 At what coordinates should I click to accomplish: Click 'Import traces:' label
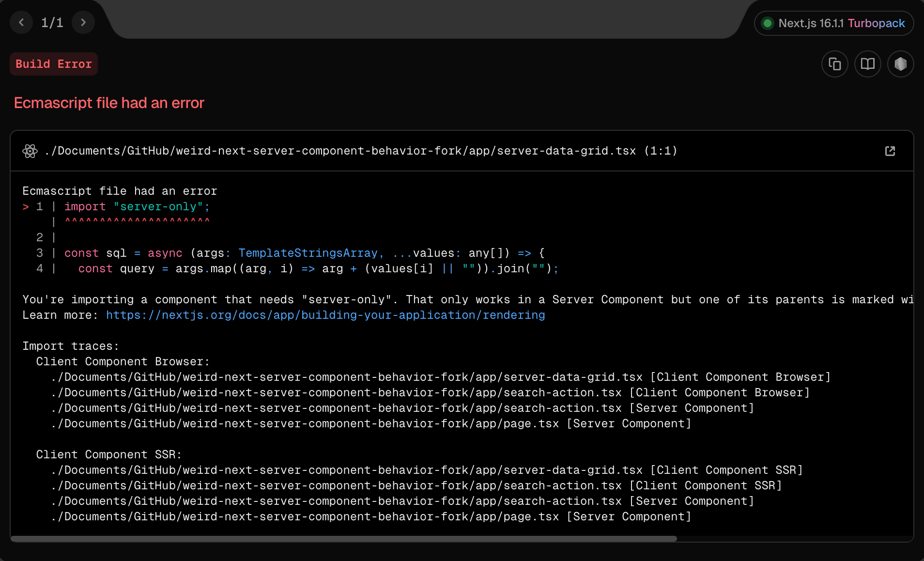coord(71,346)
